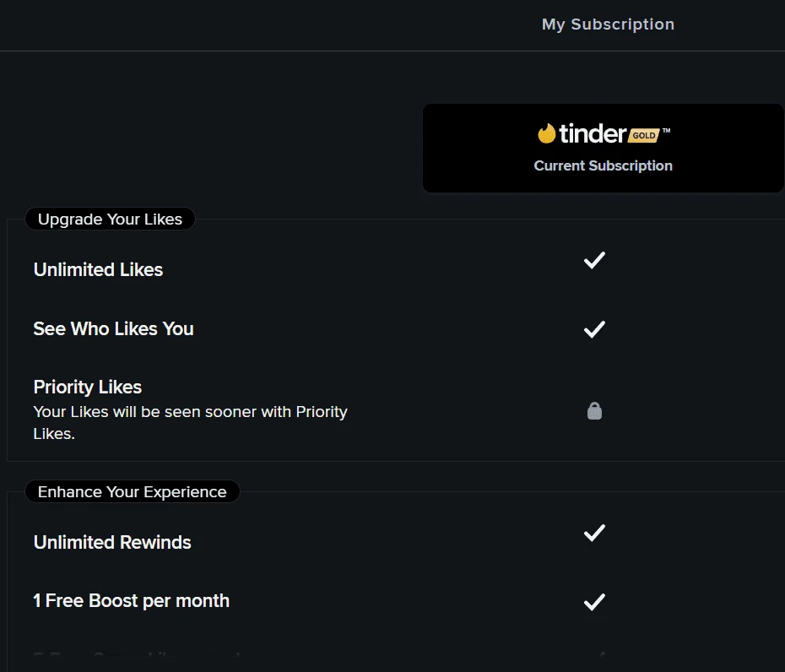Open the My Subscription header
The image size is (785, 672).
coord(609,24)
